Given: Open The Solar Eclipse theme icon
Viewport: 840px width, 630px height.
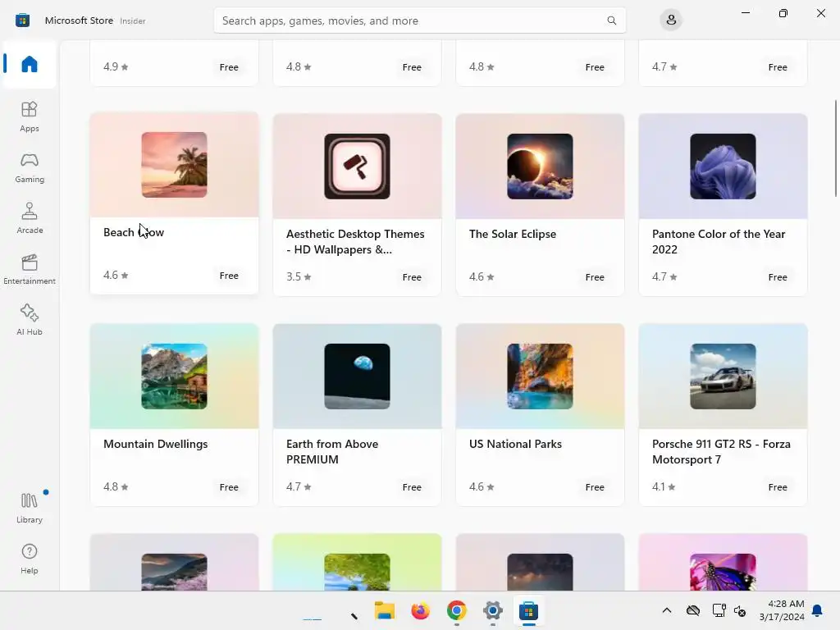Looking at the screenshot, I should pos(540,166).
